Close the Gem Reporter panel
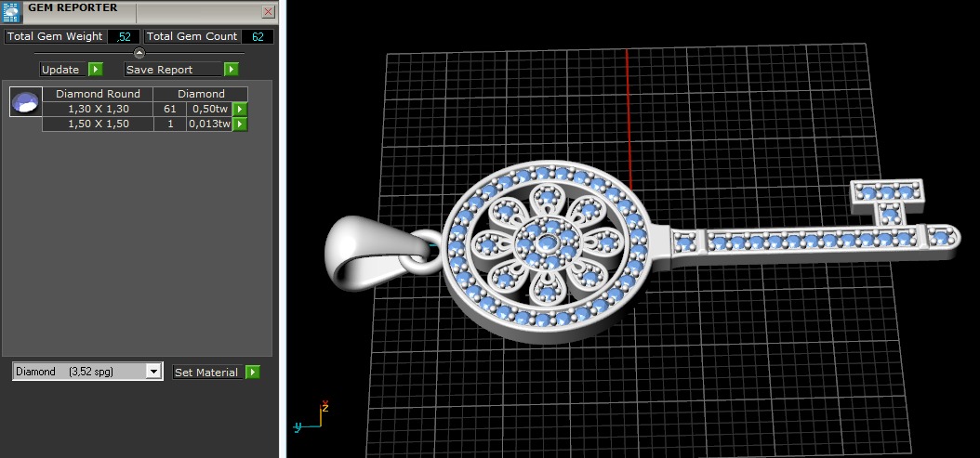This screenshot has height=458, width=980. [268, 11]
